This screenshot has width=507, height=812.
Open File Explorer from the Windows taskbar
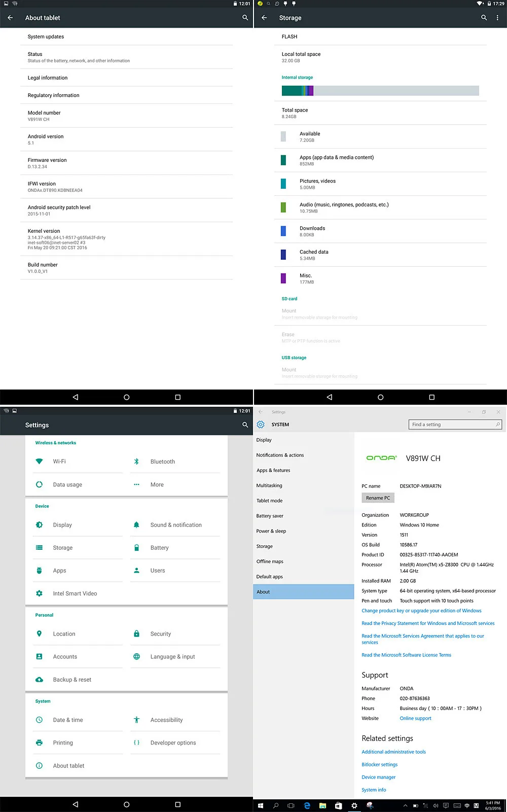point(322,805)
